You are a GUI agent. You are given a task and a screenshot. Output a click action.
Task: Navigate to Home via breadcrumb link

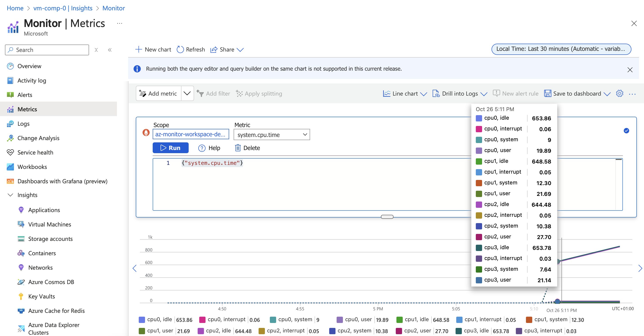coord(15,8)
